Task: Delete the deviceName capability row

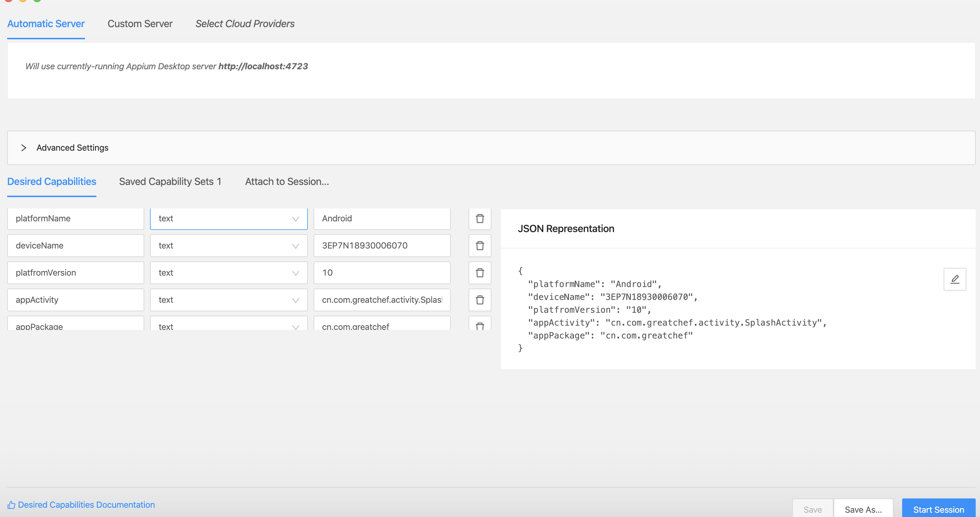Action: tap(480, 245)
